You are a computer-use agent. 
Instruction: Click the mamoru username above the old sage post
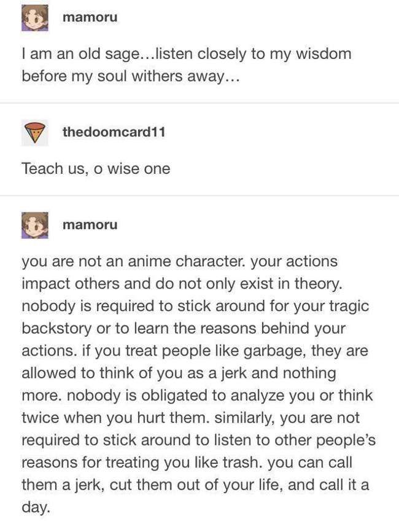tap(90, 17)
